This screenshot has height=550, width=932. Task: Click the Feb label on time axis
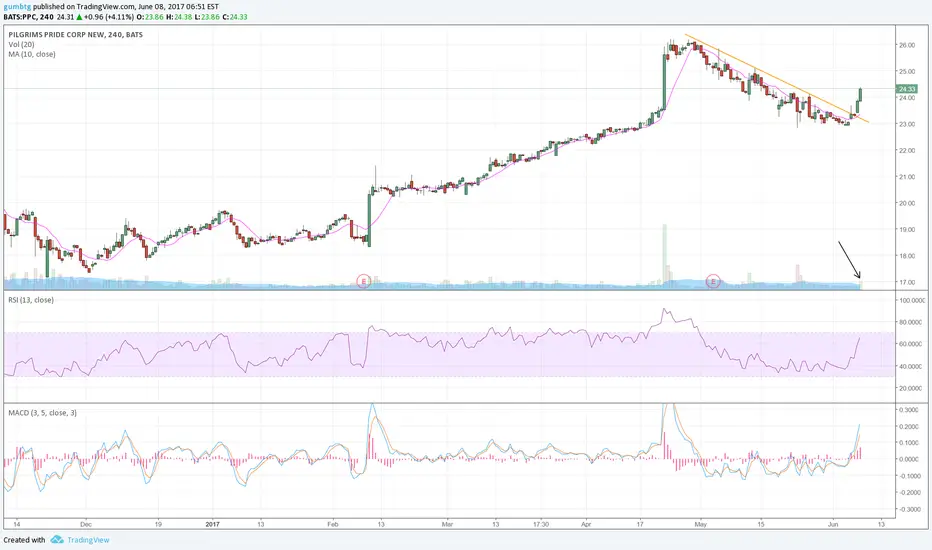332,524
